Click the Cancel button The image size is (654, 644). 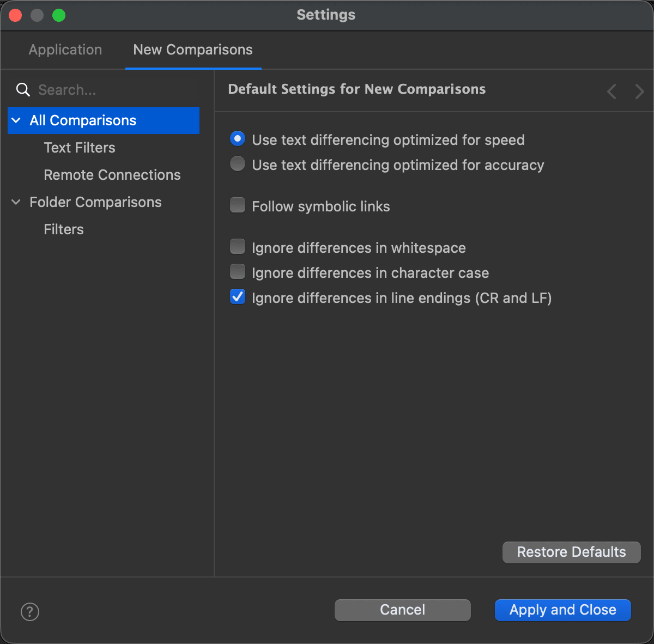tap(403, 610)
